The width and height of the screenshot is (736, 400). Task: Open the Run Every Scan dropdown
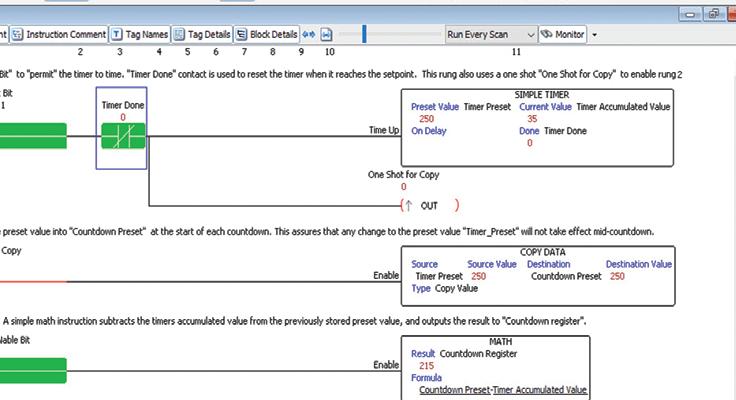click(491, 35)
